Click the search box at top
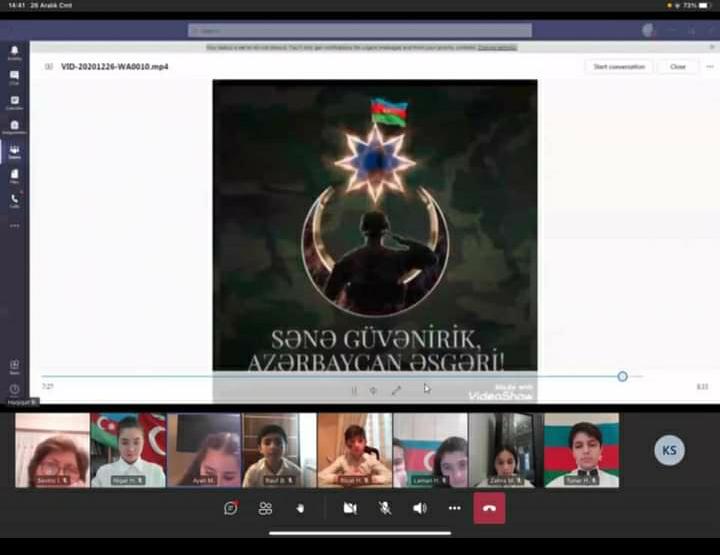 pos(360,30)
